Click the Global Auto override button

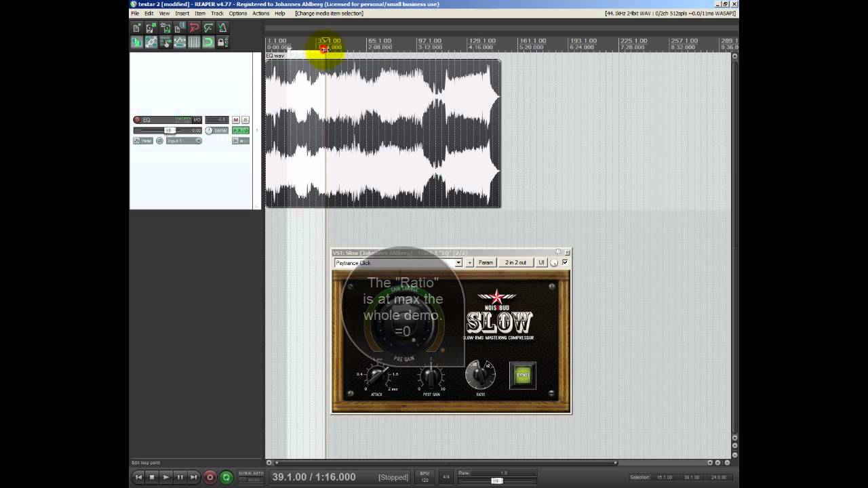(251, 476)
